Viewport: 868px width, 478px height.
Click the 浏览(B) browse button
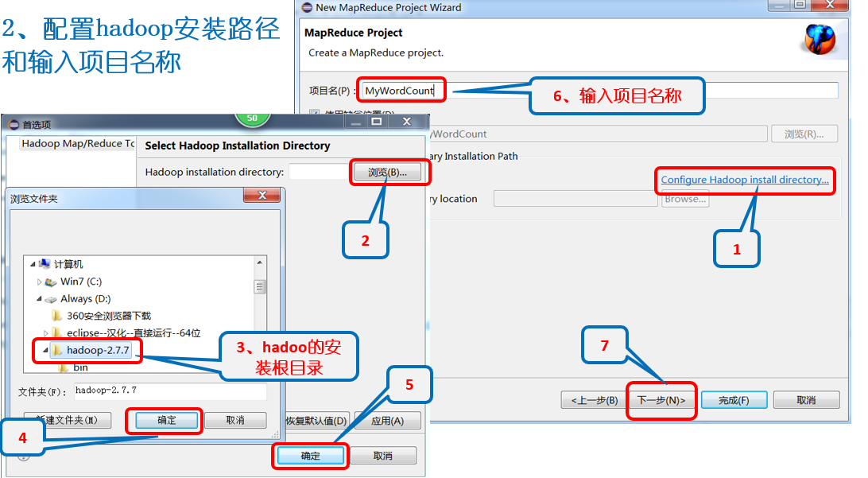(x=389, y=171)
